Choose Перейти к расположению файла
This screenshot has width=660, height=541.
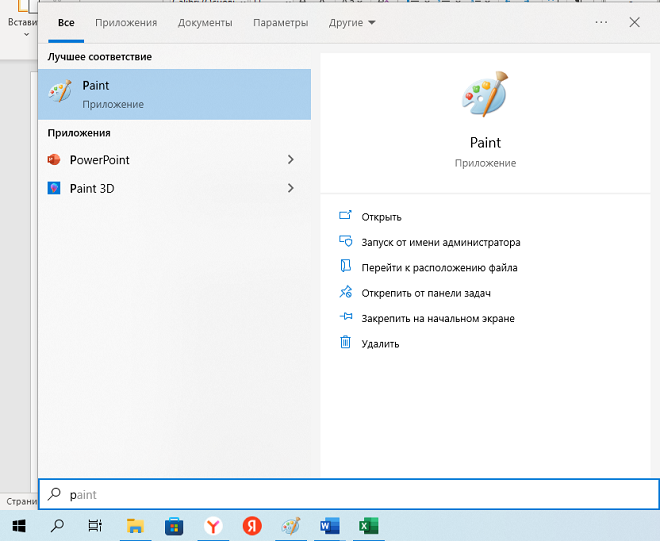(439, 268)
